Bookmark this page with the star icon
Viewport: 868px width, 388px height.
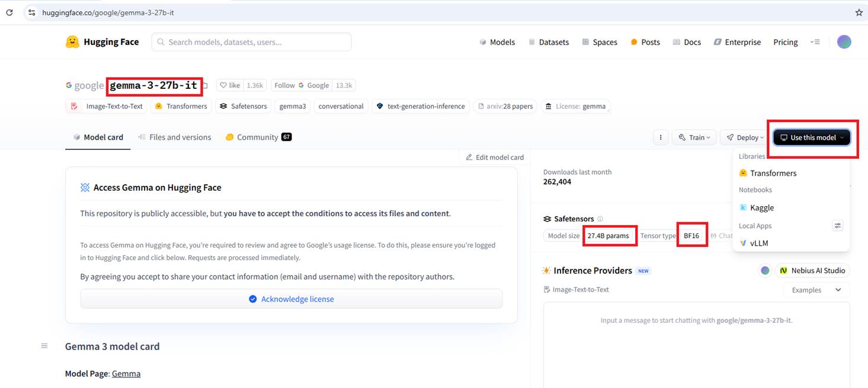859,12
